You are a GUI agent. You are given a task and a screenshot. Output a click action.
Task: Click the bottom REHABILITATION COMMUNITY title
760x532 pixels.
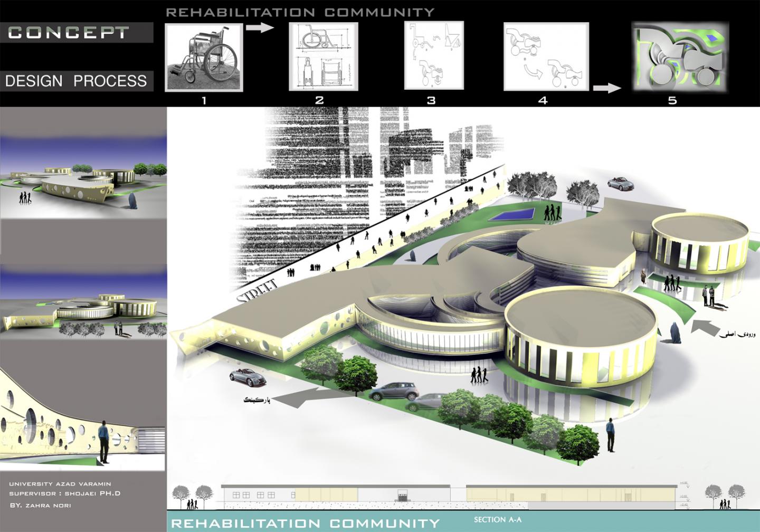pyautogui.click(x=306, y=523)
